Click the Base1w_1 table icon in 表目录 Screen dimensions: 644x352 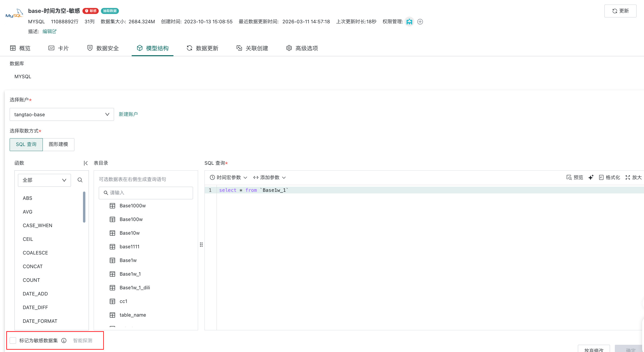pos(113,274)
